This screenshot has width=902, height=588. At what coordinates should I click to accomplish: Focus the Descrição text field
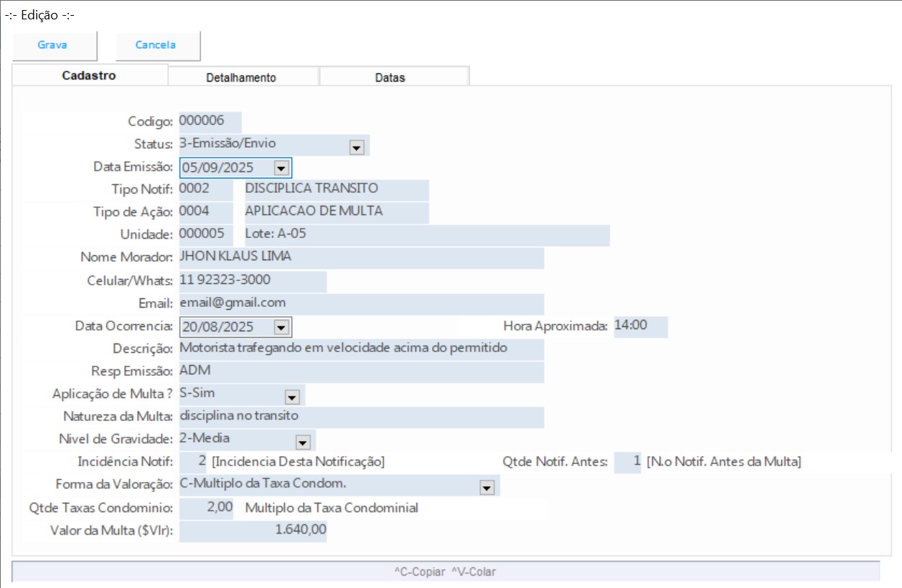(x=360, y=349)
